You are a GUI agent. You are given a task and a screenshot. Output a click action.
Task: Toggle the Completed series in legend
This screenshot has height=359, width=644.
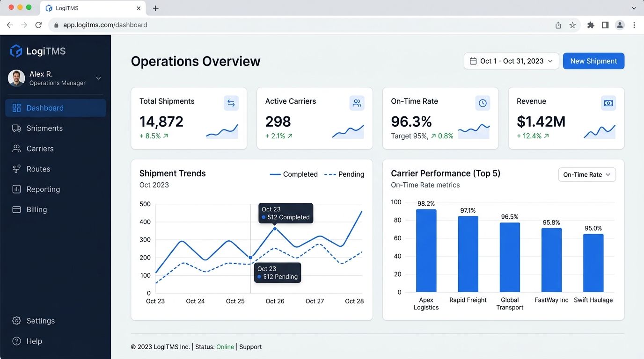click(x=294, y=174)
